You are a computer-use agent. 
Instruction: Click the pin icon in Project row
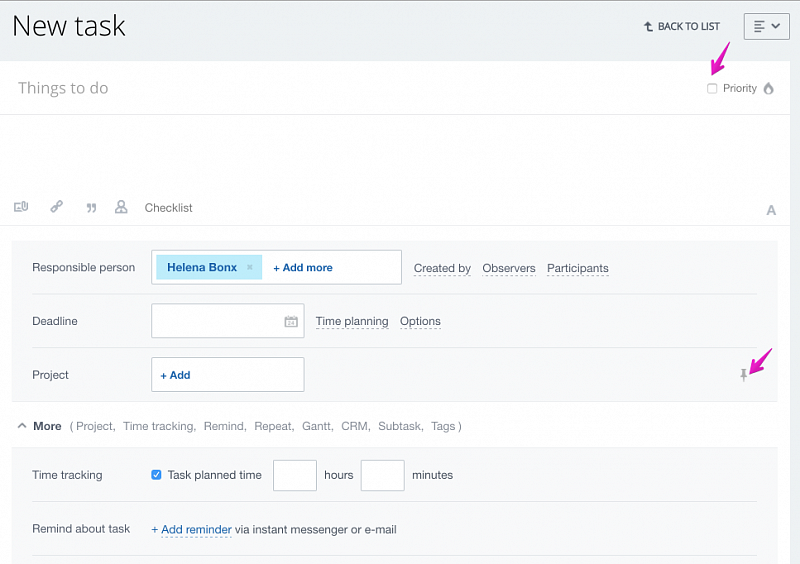[x=743, y=375]
